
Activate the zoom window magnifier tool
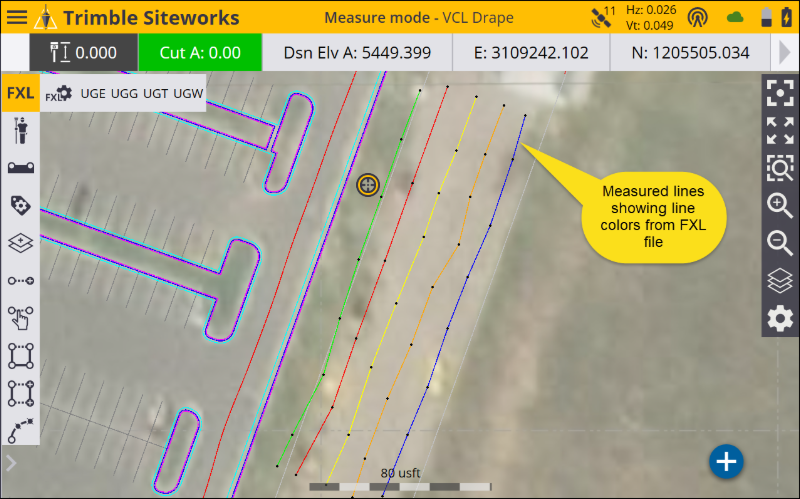(780, 168)
